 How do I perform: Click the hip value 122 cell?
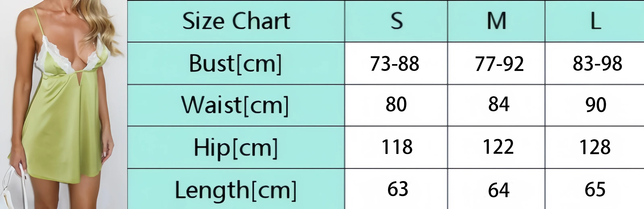point(496,147)
